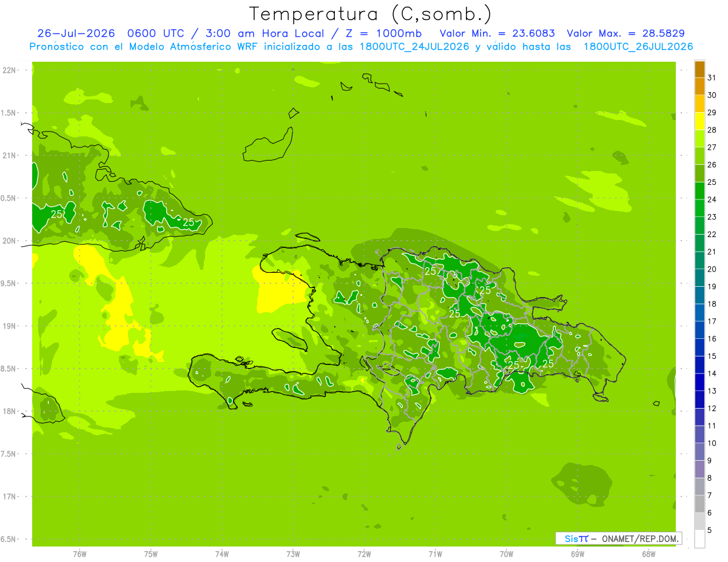Click the '68W' longitude axis label
728x562 pixels.
pos(649,554)
